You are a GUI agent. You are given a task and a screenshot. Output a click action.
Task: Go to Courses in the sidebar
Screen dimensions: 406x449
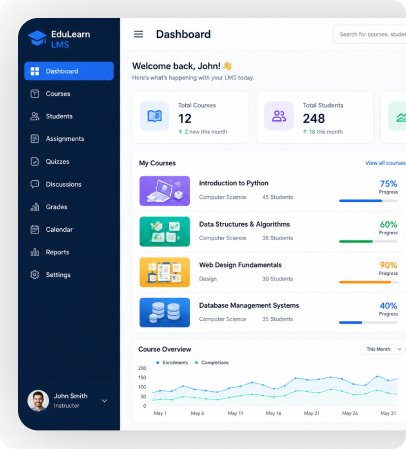(x=58, y=94)
